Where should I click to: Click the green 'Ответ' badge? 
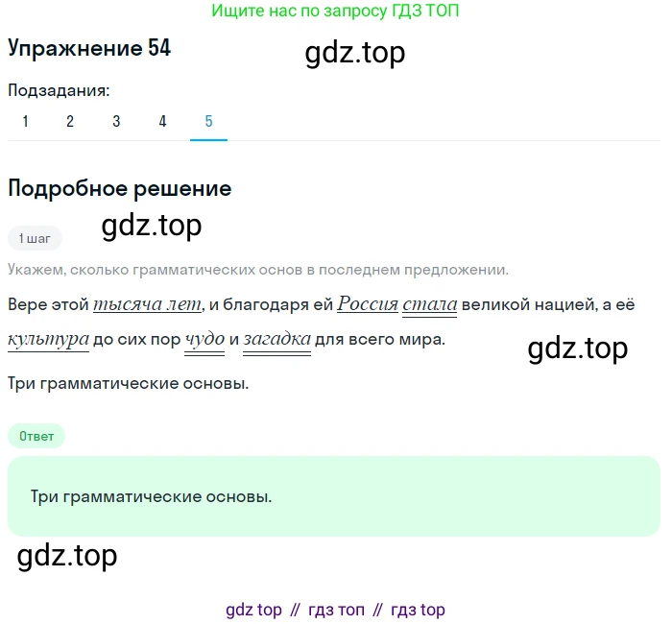(36, 436)
